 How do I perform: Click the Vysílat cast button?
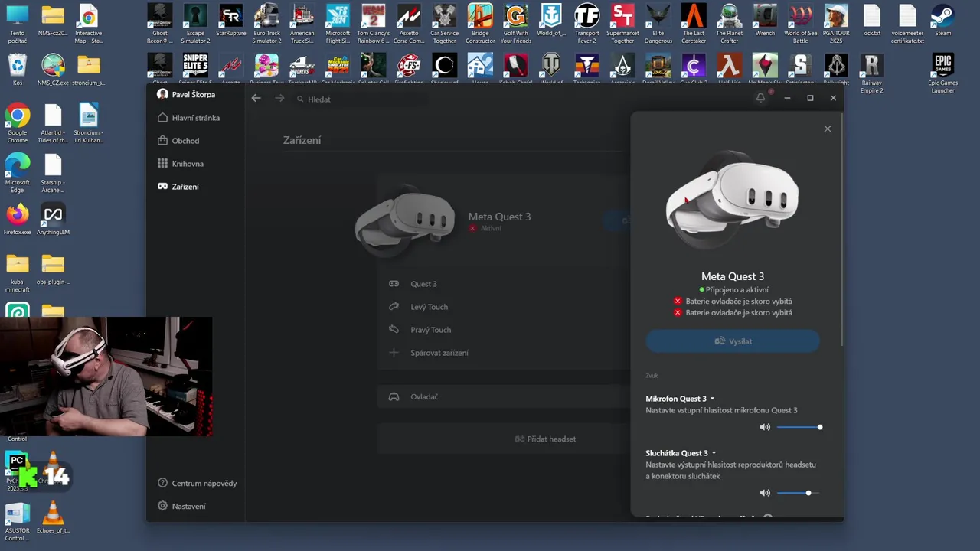tap(733, 341)
